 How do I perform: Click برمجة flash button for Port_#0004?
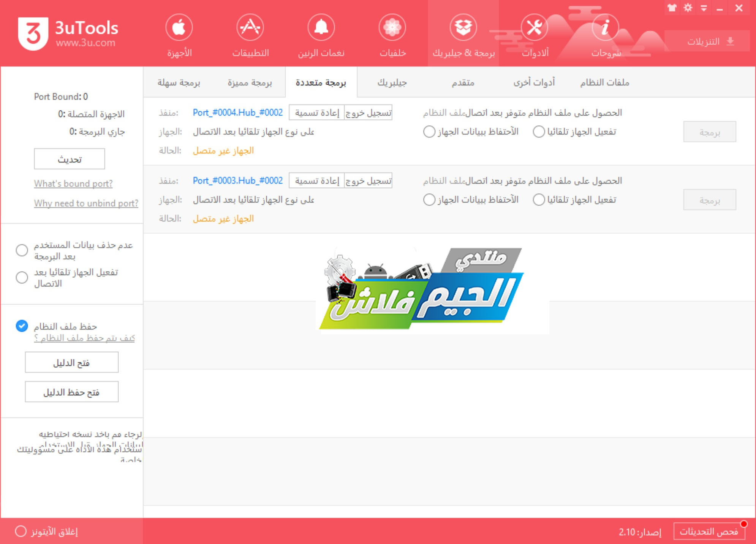pos(710,132)
